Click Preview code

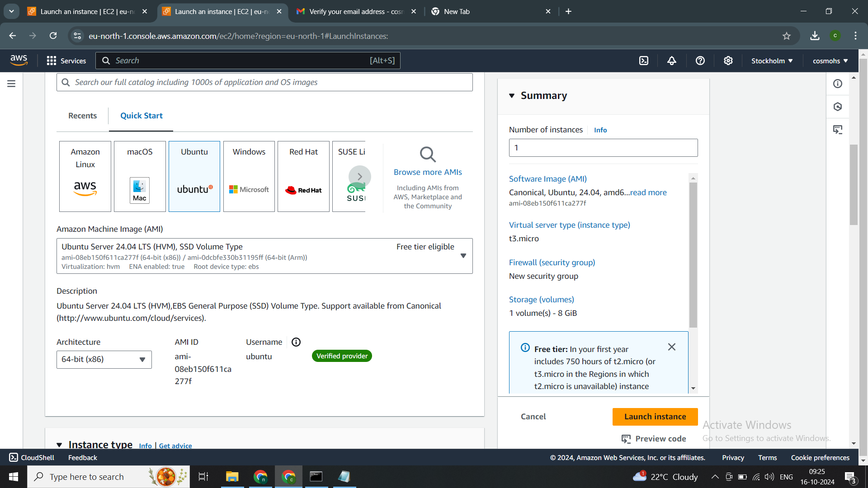[x=654, y=439]
